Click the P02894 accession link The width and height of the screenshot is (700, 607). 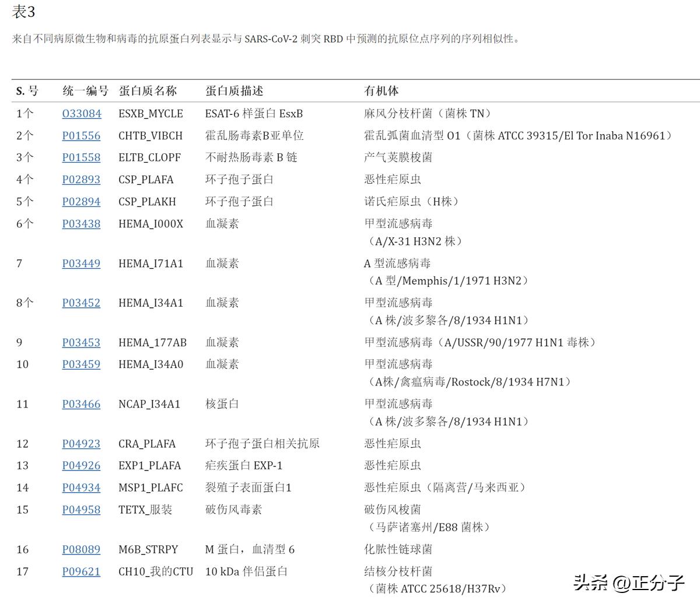pyautogui.click(x=81, y=201)
